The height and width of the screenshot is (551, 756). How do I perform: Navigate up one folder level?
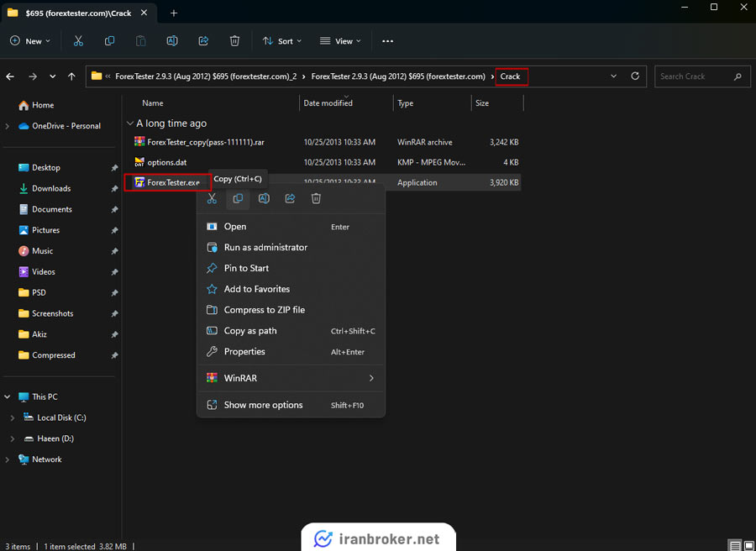point(72,76)
